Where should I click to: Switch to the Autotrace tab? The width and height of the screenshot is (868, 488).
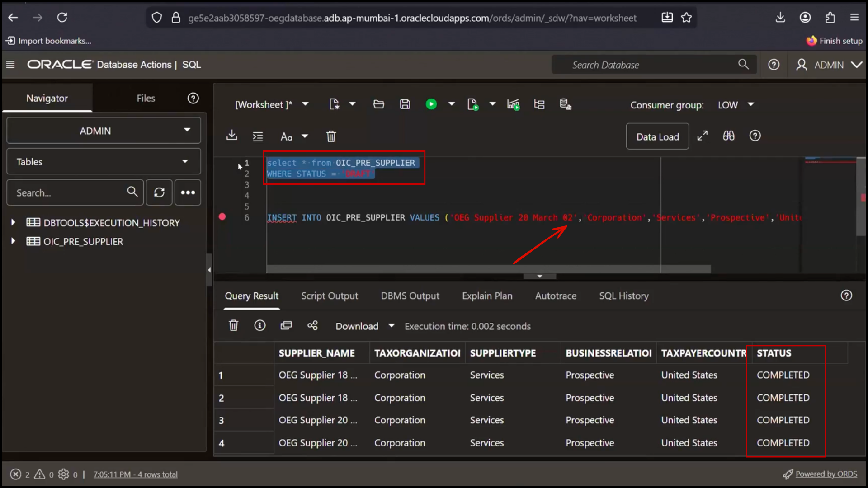click(x=556, y=296)
